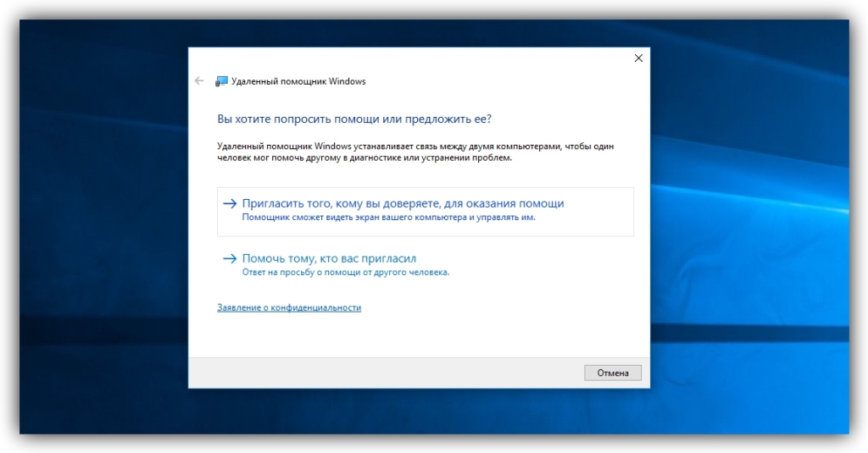
Task: Click subtitle 'Ответ на просьбу о помощи от другого человека'
Action: tap(346, 272)
